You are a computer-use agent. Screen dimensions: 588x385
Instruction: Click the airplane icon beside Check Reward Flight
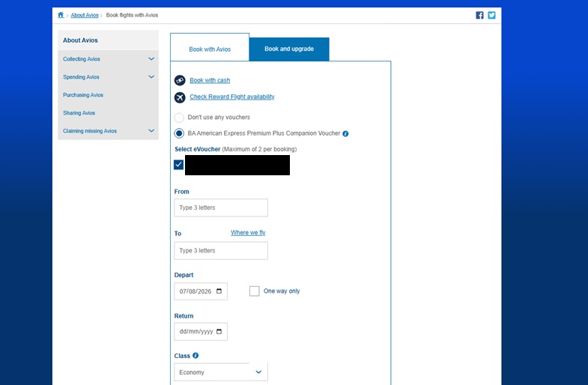[x=180, y=97]
